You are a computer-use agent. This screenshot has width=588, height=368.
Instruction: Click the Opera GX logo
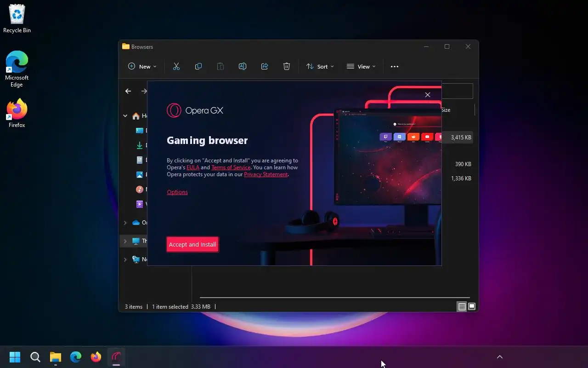(195, 110)
